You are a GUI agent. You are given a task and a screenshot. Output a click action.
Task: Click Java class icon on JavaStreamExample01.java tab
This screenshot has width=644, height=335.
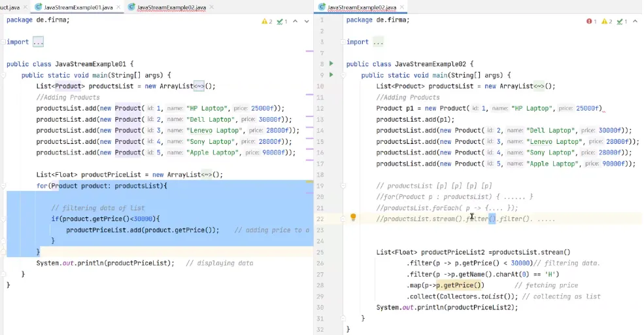[x=38, y=7]
